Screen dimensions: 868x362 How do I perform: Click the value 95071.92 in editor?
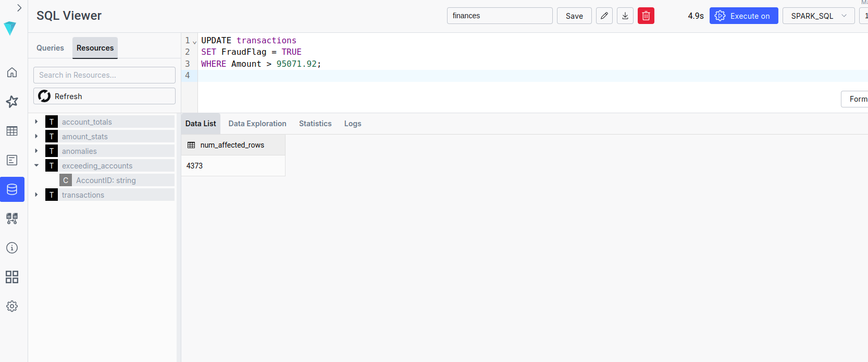296,64
